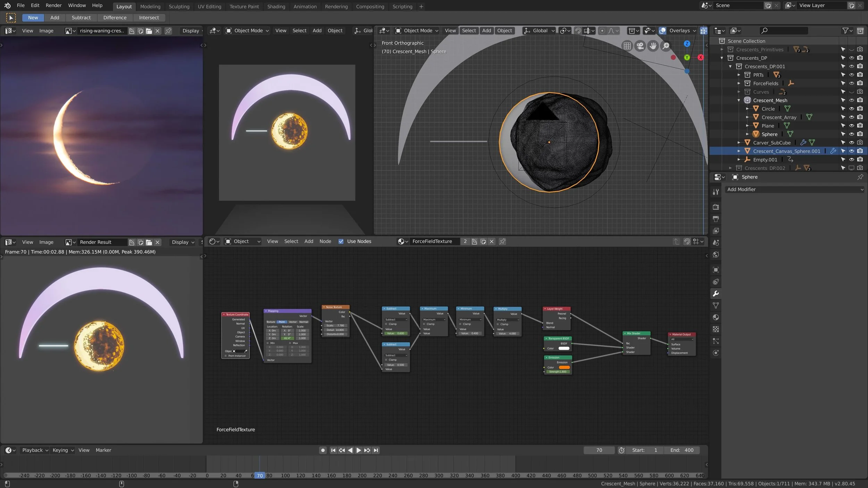Expand the Empty.001 tree item
This screenshot has height=488, width=868.
(739, 160)
